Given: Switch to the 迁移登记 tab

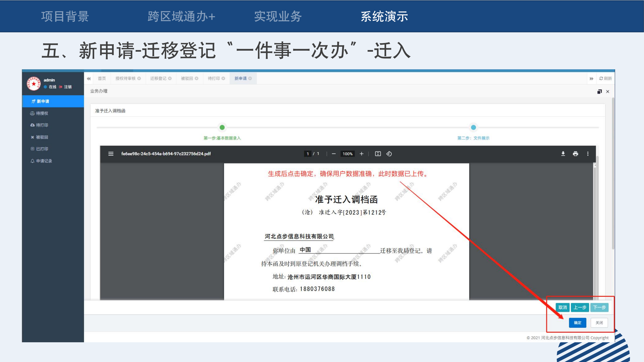Looking at the screenshot, I should click(158, 78).
